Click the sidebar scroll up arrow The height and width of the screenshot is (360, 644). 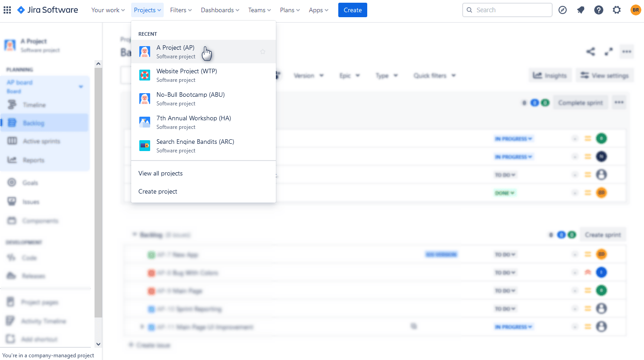pos(98,64)
